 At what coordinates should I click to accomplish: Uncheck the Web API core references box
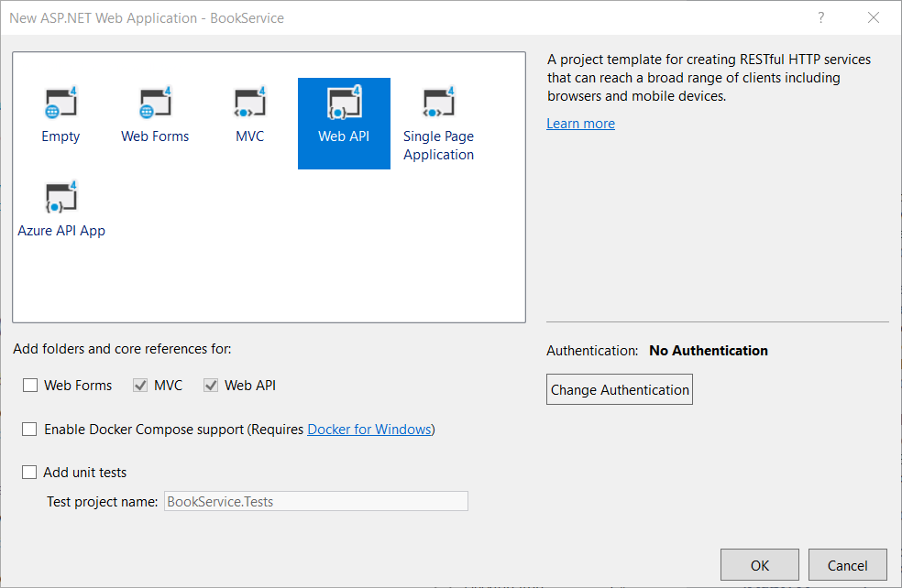coord(212,385)
